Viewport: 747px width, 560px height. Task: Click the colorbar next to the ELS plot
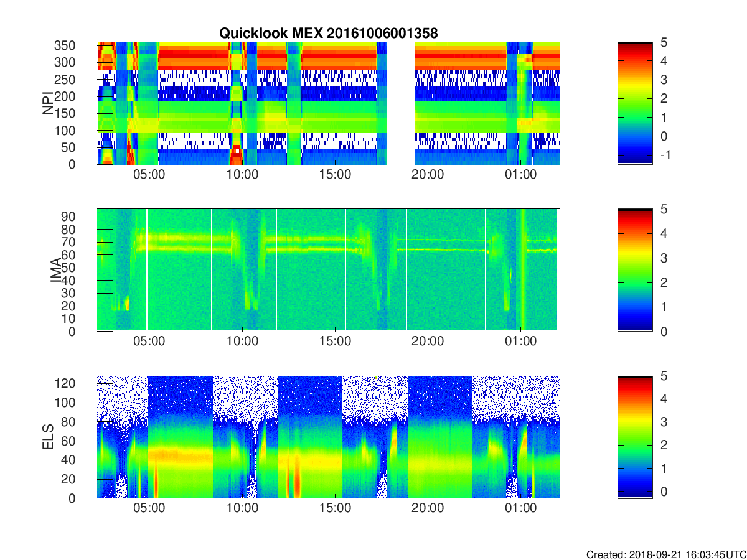[x=635, y=437]
